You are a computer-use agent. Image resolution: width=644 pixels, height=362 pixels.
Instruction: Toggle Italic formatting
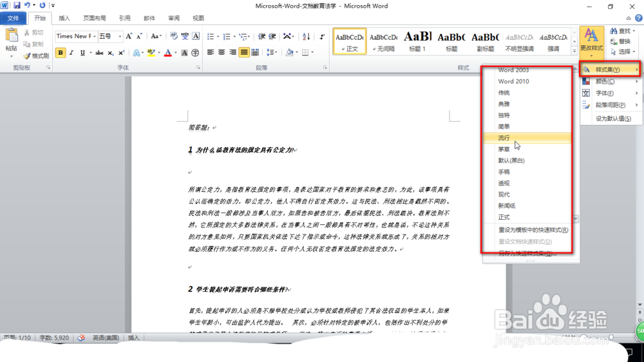click(71, 53)
